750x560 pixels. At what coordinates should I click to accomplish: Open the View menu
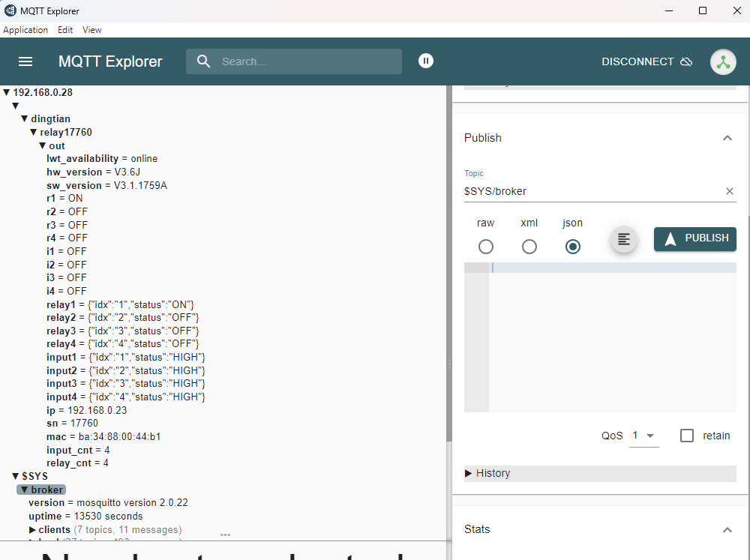pos(91,30)
